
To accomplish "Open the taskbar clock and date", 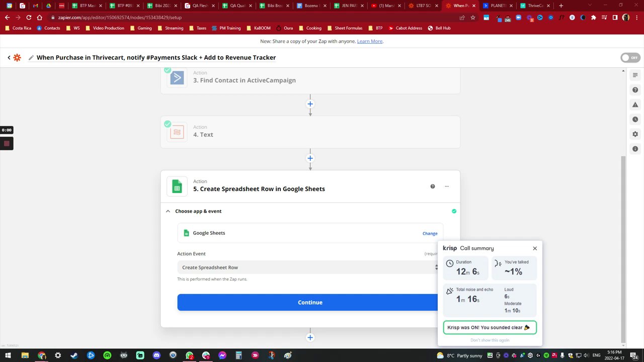I will pyautogui.click(x=614, y=355).
